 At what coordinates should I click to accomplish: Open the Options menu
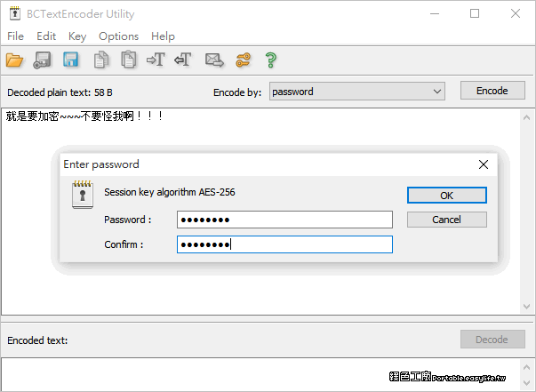pos(118,36)
